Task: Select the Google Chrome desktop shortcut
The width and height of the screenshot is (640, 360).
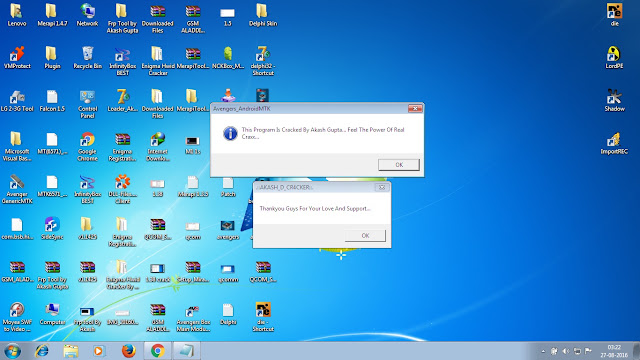Action: [x=87, y=147]
